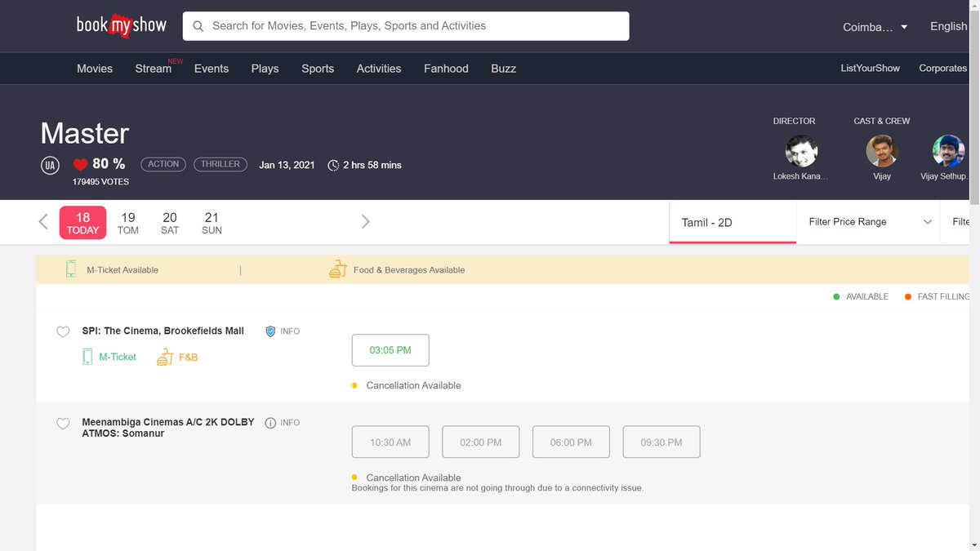Go to previous dates with left arrow

point(43,221)
